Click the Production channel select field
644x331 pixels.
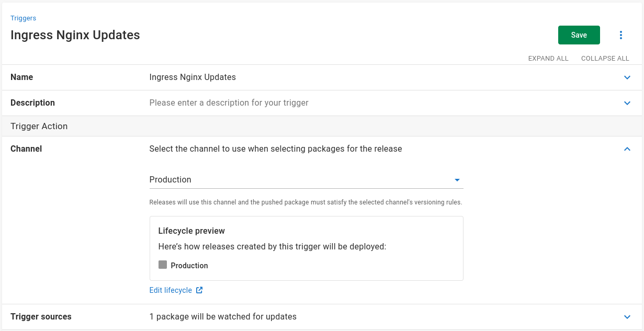(298, 180)
